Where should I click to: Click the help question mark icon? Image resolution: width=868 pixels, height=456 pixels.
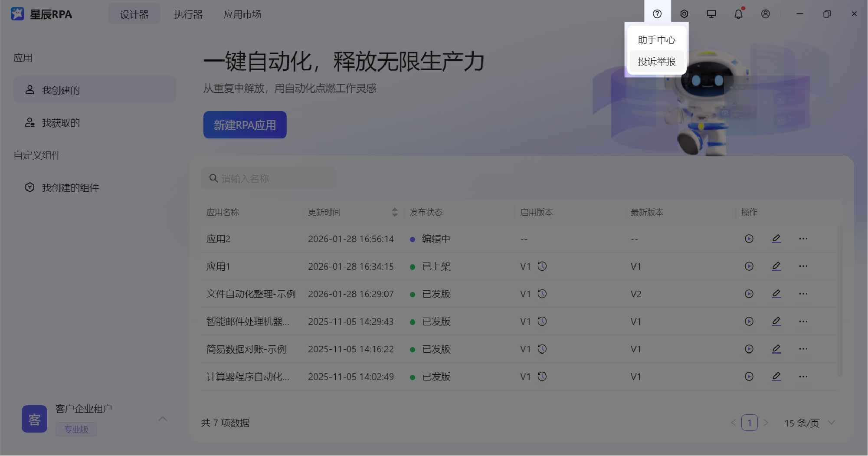[x=657, y=14]
